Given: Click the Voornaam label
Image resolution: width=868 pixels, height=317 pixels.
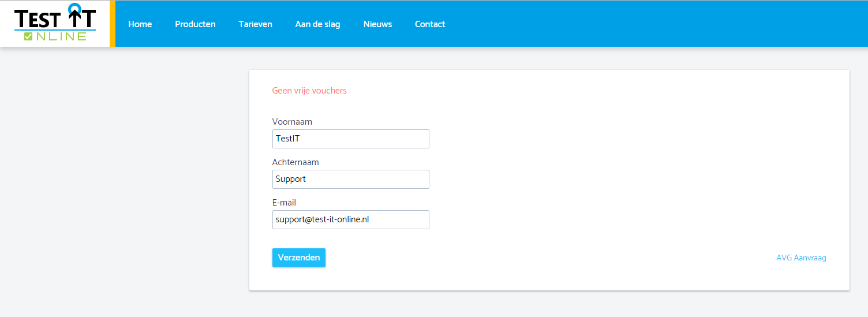Looking at the screenshot, I should [x=292, y=122].
